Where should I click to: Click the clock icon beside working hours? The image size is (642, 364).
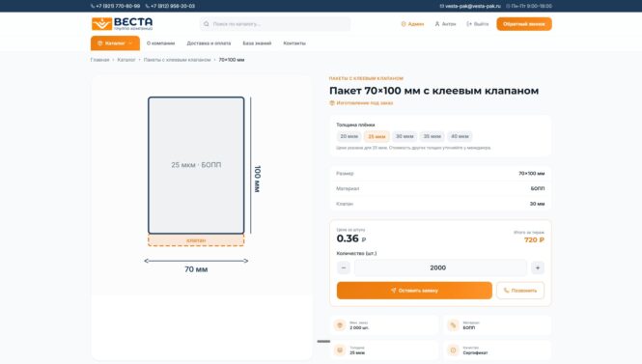pos(508,6)
